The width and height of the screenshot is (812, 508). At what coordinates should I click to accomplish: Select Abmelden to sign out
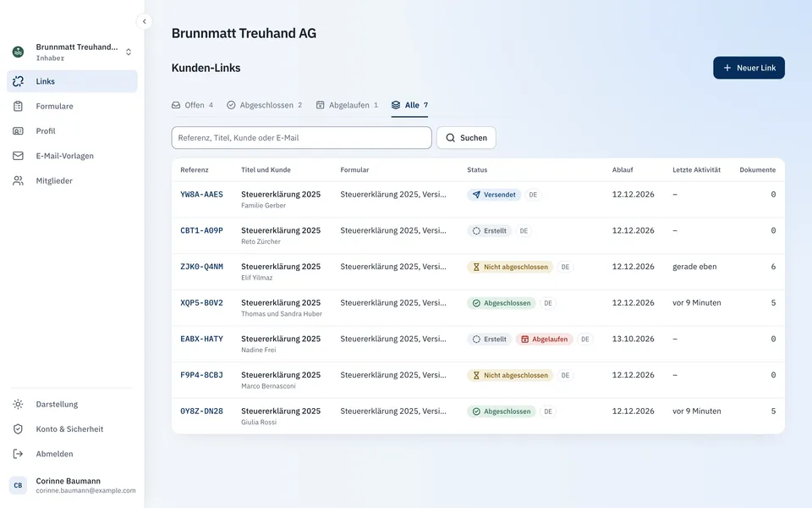point(72,454)
